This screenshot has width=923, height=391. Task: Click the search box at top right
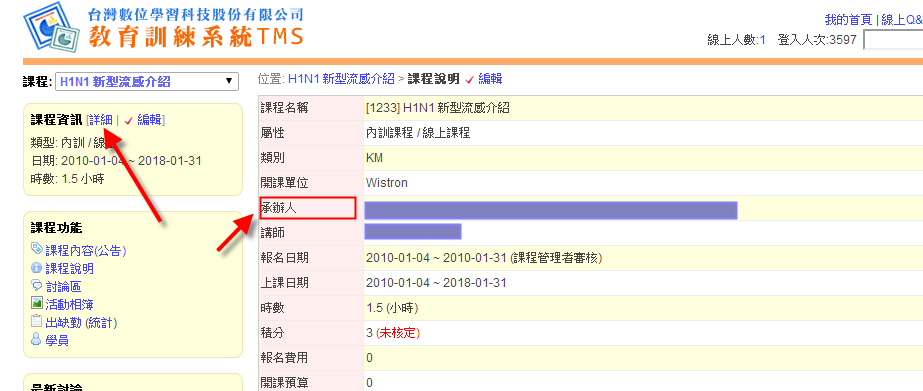[893, 41]
